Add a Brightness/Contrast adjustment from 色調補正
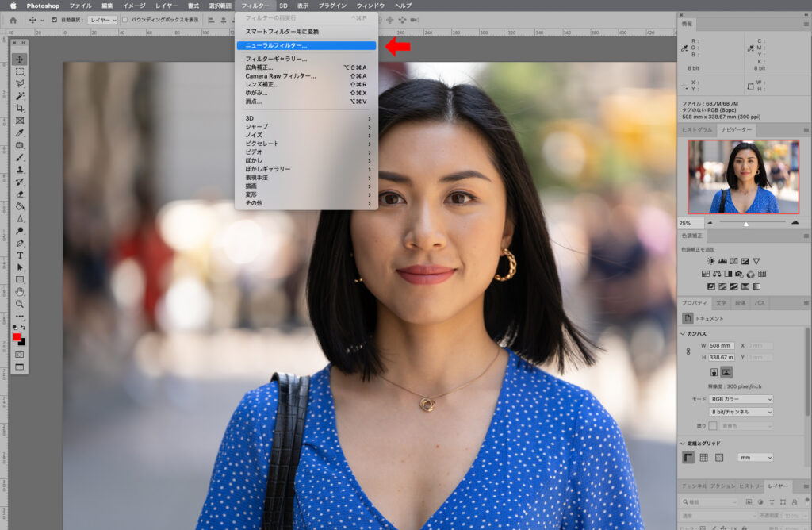The width and height of the screenshot is (812, 530). 710,259
